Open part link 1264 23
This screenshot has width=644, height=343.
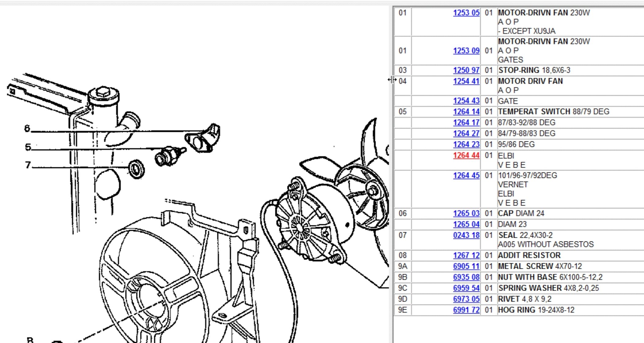click(466, 145)
